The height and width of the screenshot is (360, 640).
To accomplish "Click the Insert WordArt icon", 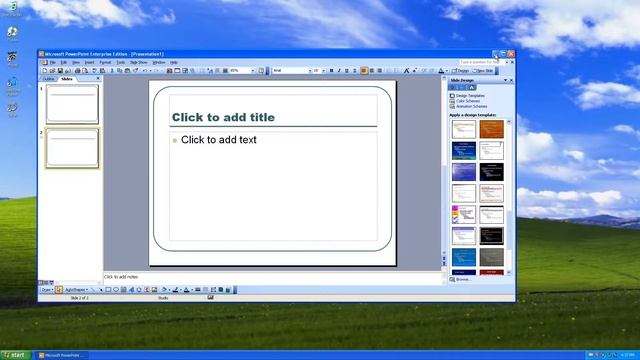I will [131, 290].
